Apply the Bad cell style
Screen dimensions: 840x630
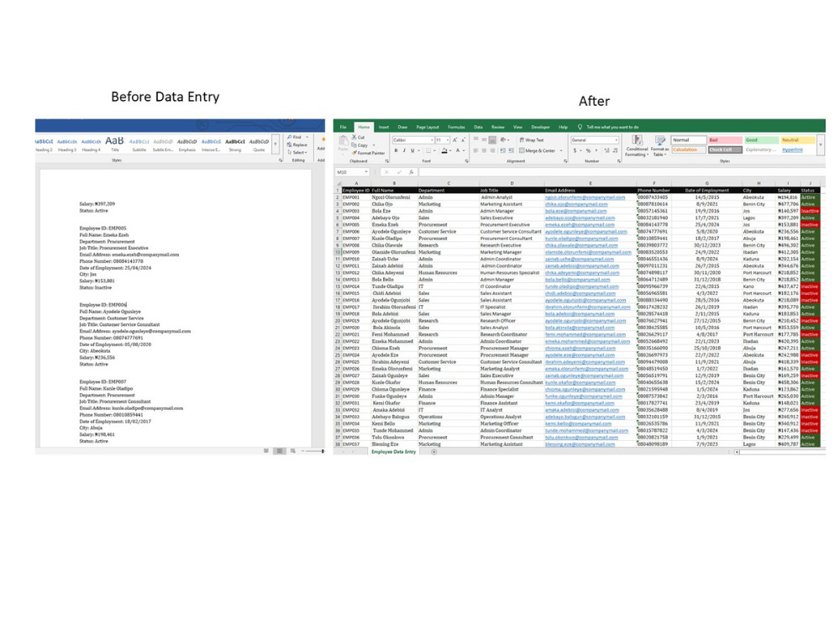(725, 139)
